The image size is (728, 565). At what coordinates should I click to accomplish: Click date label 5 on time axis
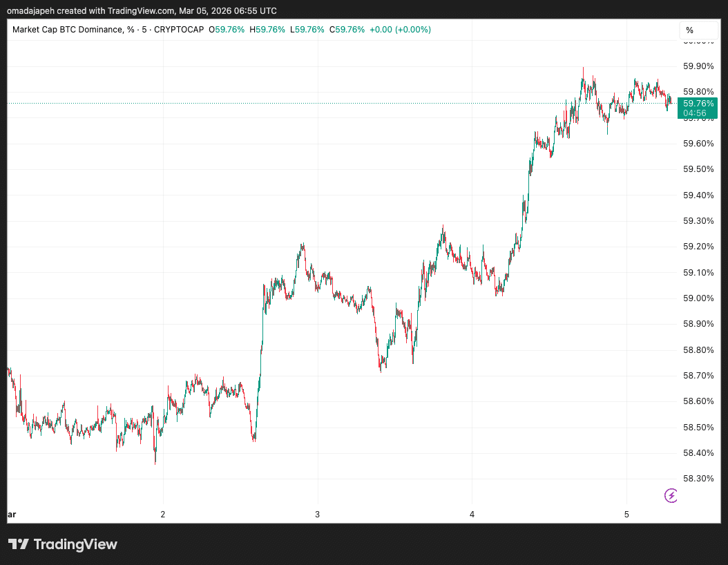(x=626, y=515)
